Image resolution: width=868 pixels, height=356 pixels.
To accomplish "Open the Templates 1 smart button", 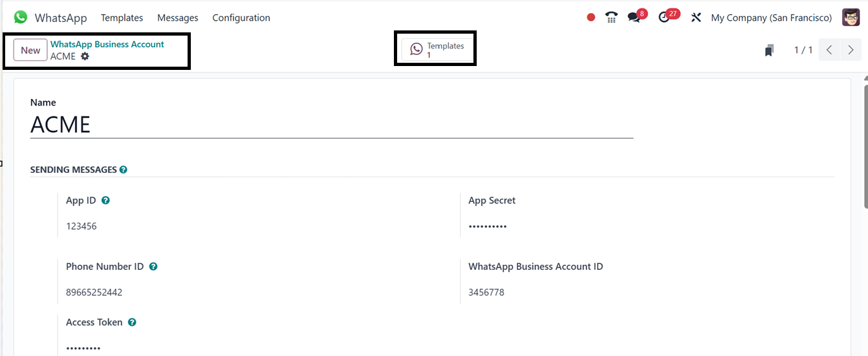I will coord(438,50).
